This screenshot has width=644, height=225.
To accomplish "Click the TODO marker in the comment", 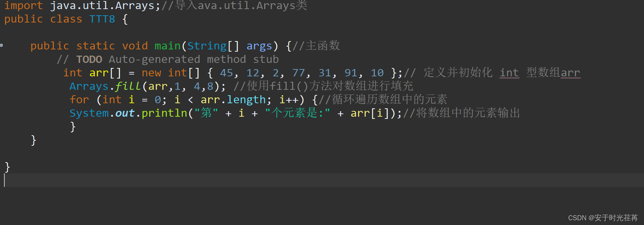I will pyautogui.click(x=89, y=59).
